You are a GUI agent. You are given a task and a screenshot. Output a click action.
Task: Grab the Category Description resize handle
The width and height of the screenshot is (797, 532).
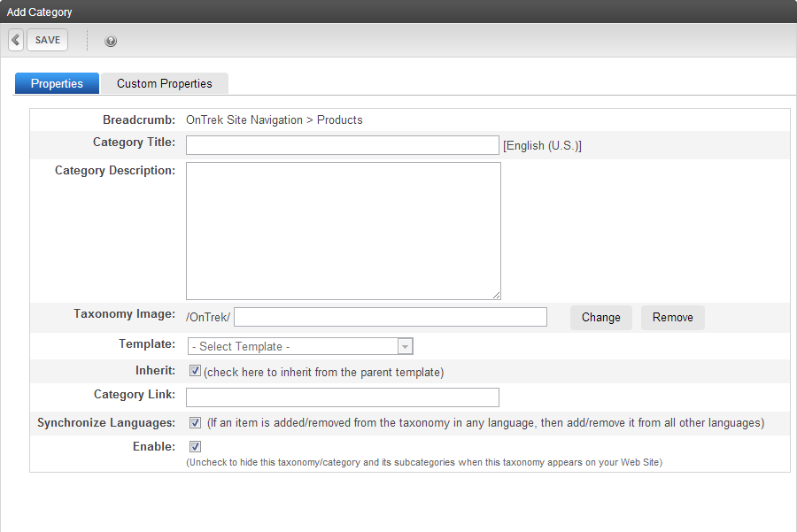point(496,296)
